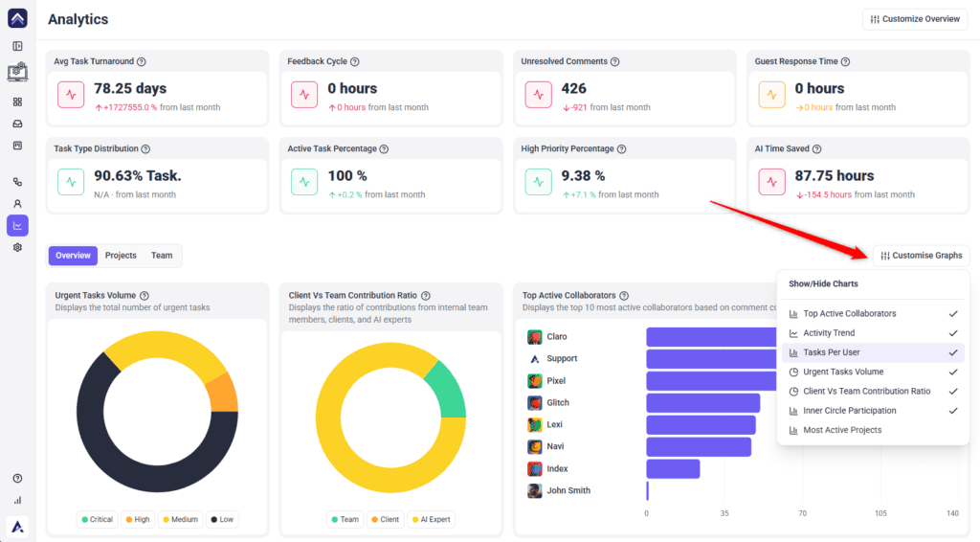This screenshot has height=542, width=980.
Task: Toggle the Critical legend in Urgent Tasks chart
Action: click(x=97, y=519)
